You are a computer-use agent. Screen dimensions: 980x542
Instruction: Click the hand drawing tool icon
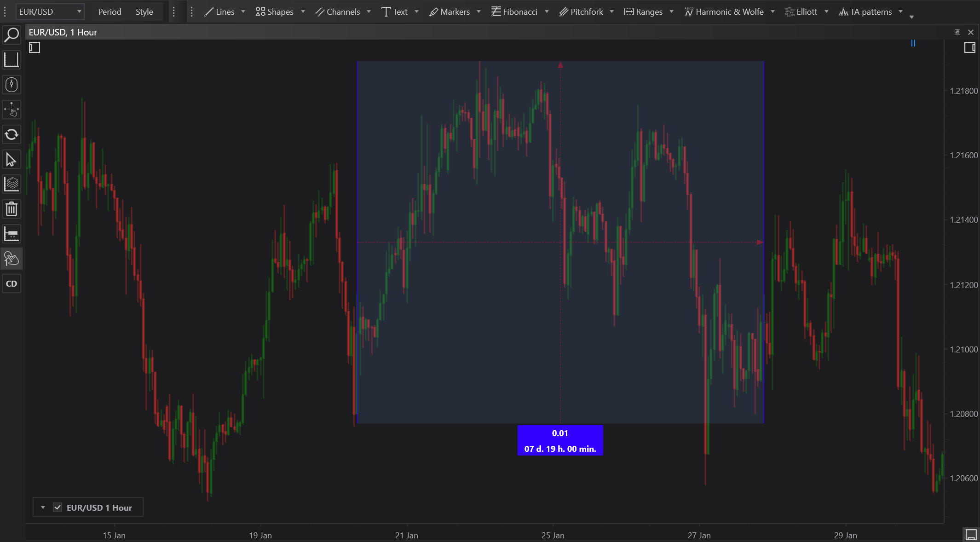(x=12, y=259)
